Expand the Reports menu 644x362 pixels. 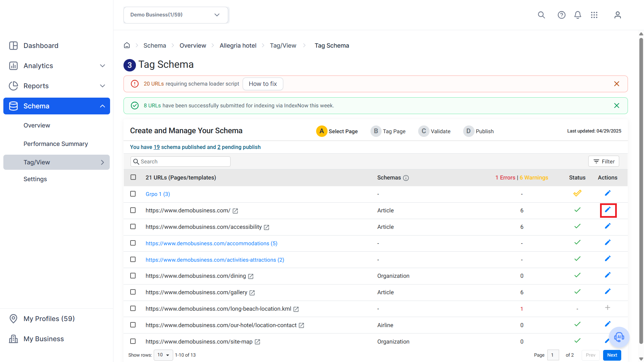[x=103, y=86]
